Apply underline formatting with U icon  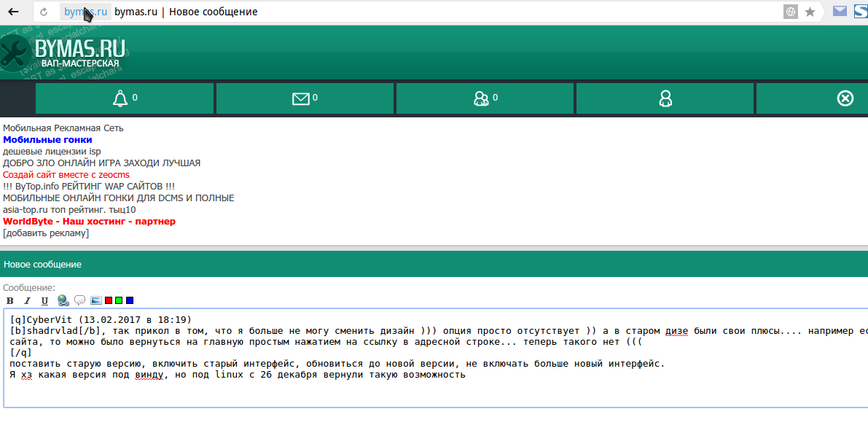[x=44, y=300]
